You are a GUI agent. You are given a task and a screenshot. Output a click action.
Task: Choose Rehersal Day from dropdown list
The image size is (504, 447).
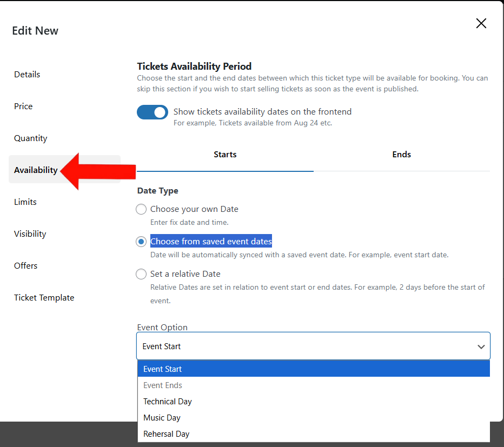[167, 434]
